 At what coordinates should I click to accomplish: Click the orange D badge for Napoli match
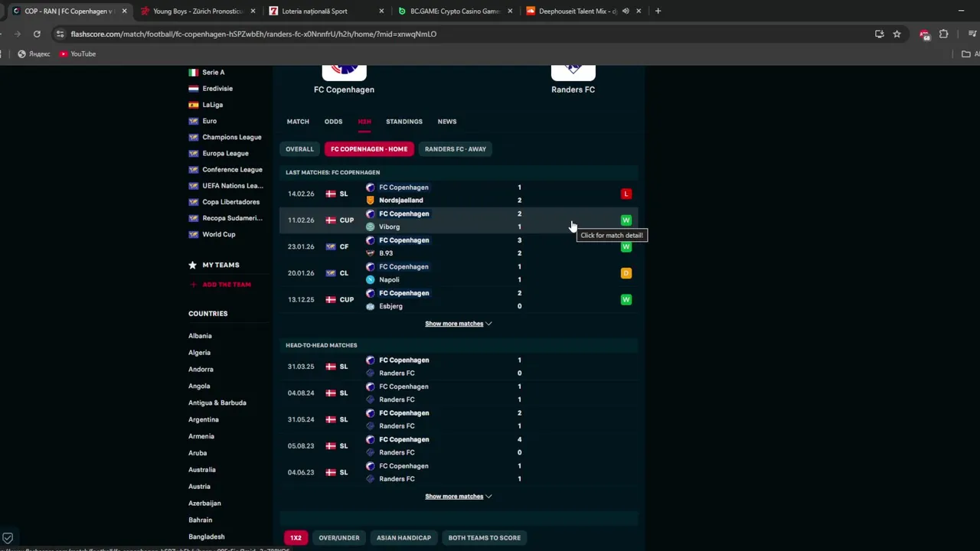pyautogui.click(x=626, y=273)
